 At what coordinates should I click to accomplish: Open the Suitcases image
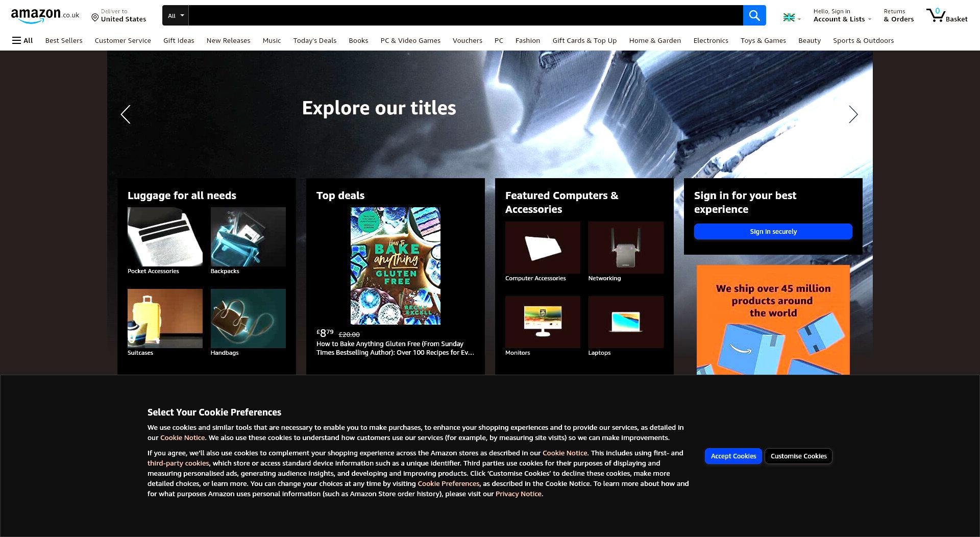click(165, 319)
